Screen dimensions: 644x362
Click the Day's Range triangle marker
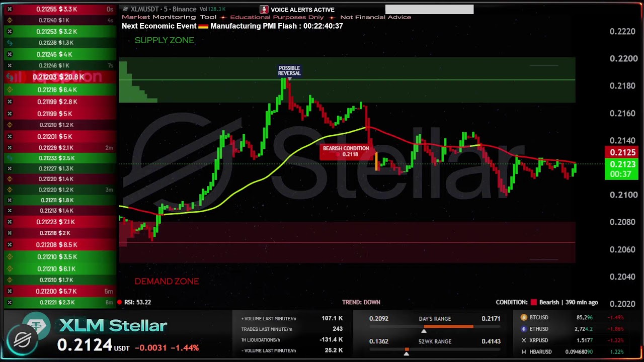[x=424, y=330]
